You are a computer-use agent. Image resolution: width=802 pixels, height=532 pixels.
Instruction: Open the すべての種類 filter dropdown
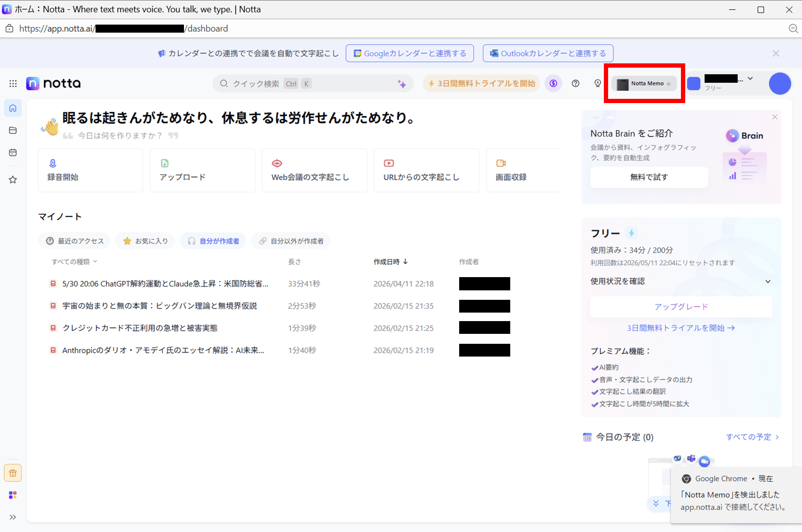(x=74, y=262)
